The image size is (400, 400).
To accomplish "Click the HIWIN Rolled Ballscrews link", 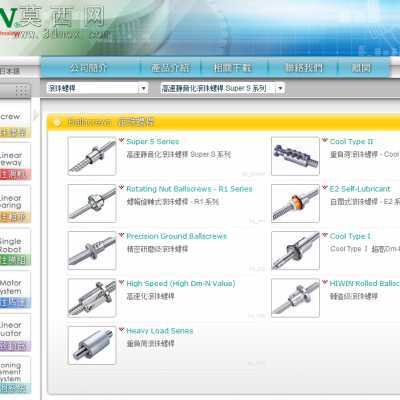I will tap(365, 283).
